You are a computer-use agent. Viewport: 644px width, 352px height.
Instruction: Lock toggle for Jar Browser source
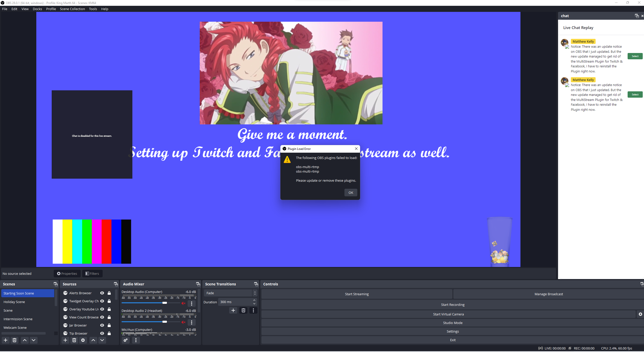click(x=109, y=325)
